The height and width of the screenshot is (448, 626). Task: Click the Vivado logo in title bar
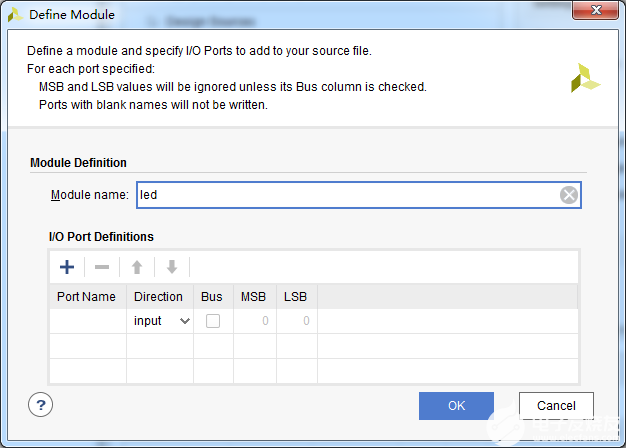(15, 15)
